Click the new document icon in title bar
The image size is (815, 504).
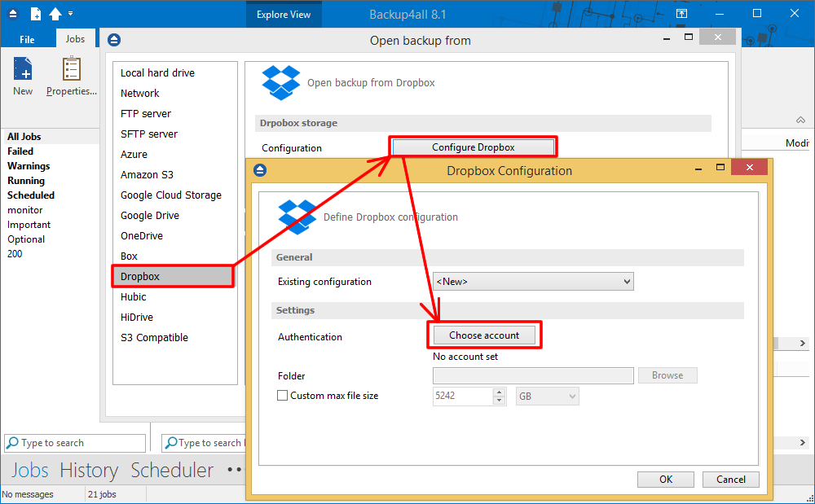tap(36, 14)
